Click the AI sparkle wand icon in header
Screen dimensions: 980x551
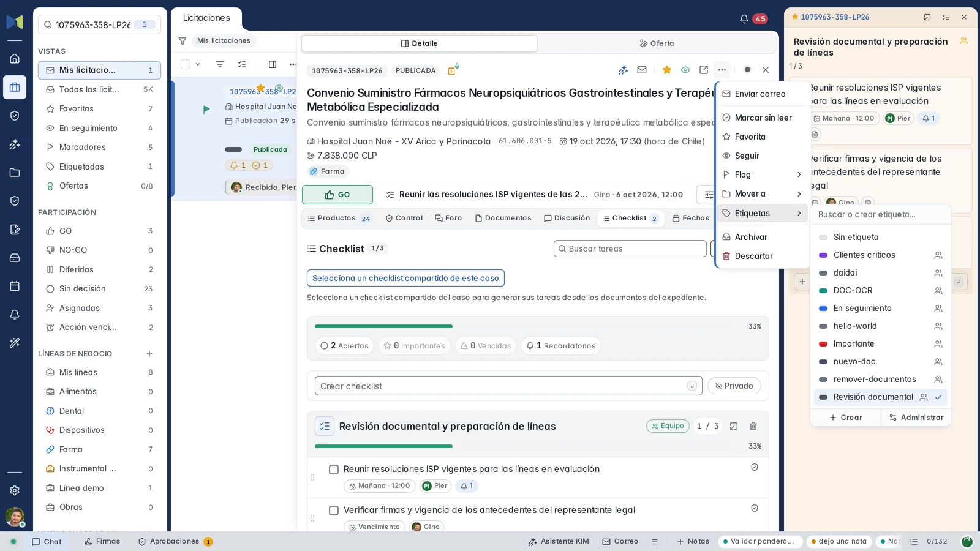[x=624, y=70]
